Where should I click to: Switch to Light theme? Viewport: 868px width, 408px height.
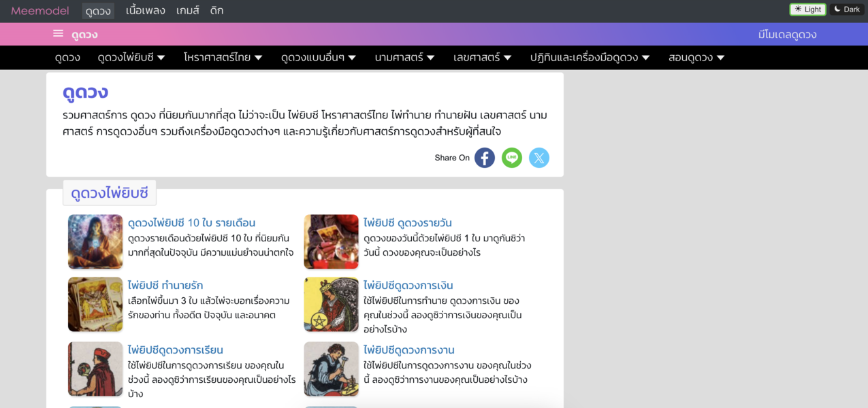[x=807, y=9]
